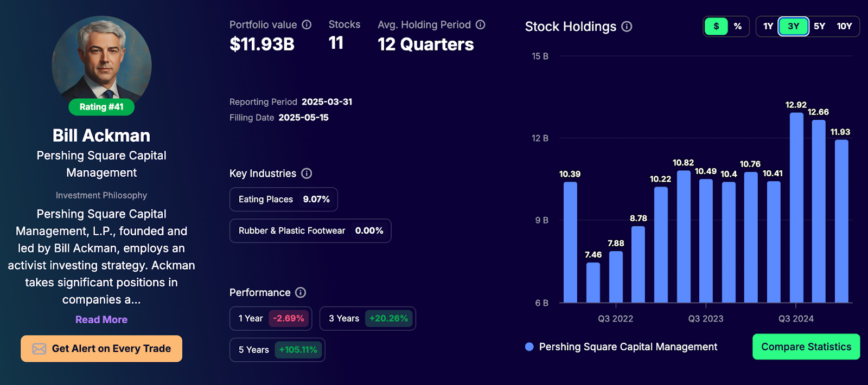Click the 10.39 bar in the chart
This screenshot has width=868, height=385.
pyautogui.click(x=570, y=242)
